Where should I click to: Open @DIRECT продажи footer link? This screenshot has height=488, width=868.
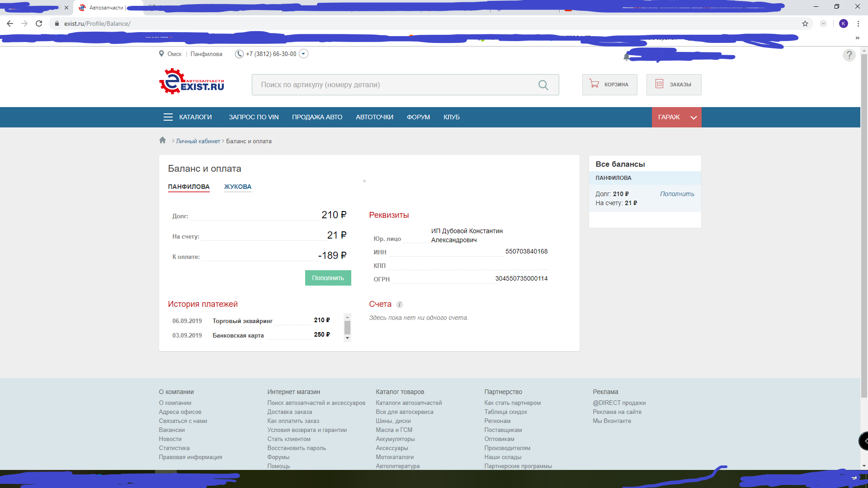click(619, 403)
